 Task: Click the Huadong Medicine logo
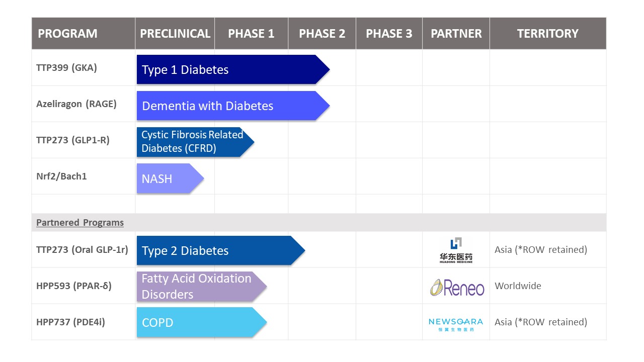tap(456, 250)
